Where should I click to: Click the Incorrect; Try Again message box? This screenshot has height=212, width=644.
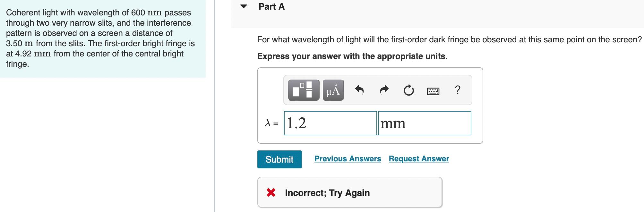tap(350, 192)
